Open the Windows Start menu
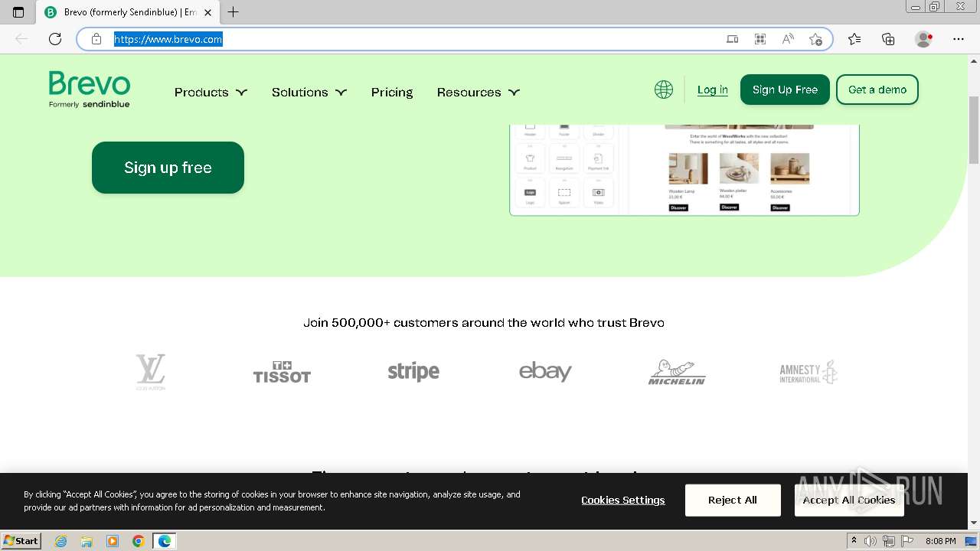 point(21,541)
